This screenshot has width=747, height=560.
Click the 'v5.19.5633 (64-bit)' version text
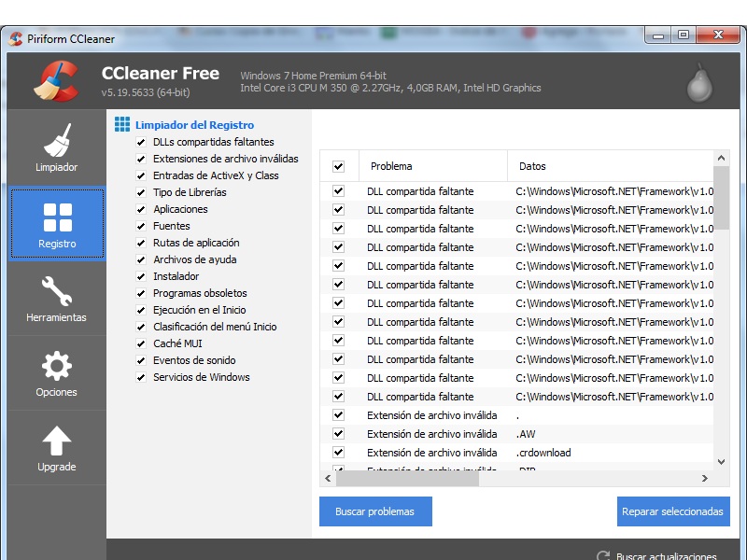point(146,92)
